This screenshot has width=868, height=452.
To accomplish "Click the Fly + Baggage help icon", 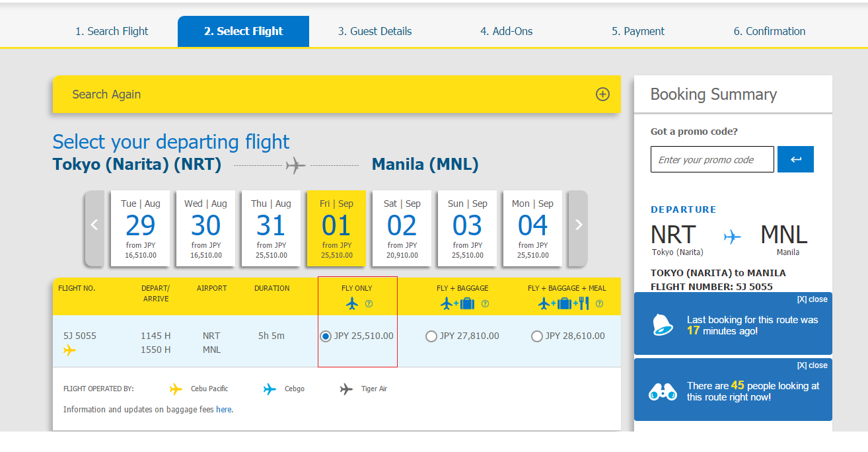I will pyautogui.click(x=485, y=304).
